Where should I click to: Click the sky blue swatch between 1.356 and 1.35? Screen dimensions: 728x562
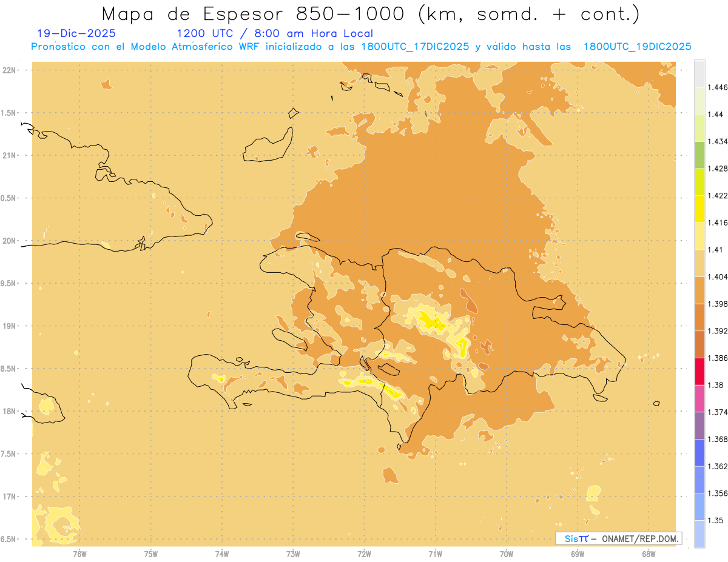click(699, 507)
